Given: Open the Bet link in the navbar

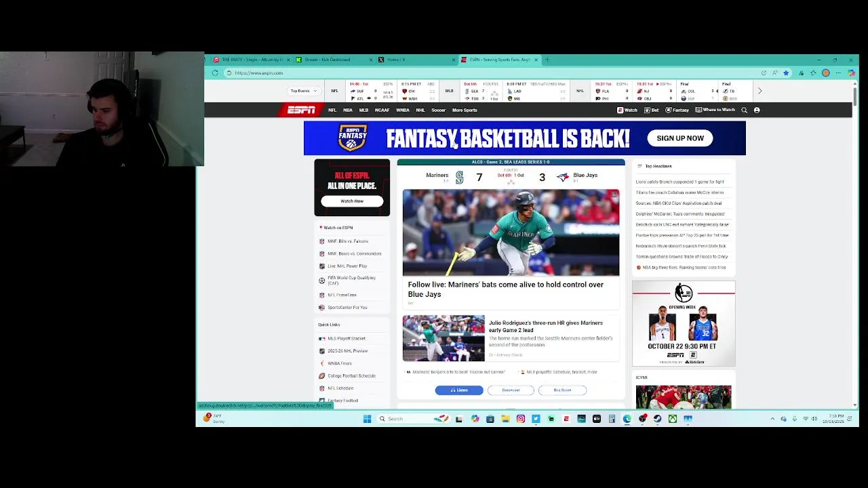Looking at the screenshot, I should point(652,110).
